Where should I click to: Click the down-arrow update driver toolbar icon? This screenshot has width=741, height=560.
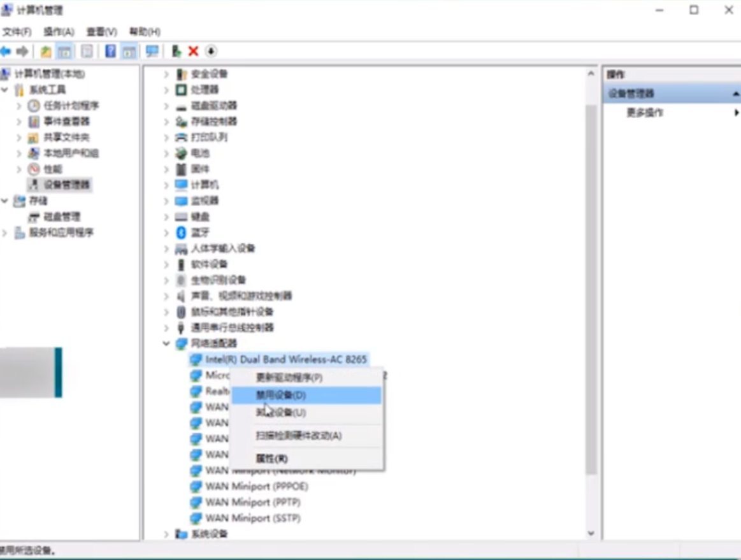tap(211, 51)
